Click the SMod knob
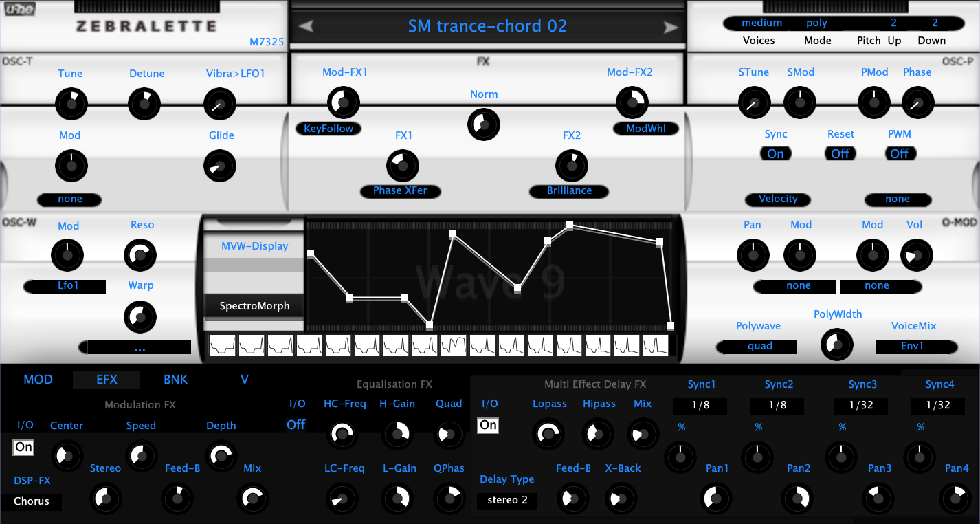This screenshot has height=524, width=980. tap(800, 104)
